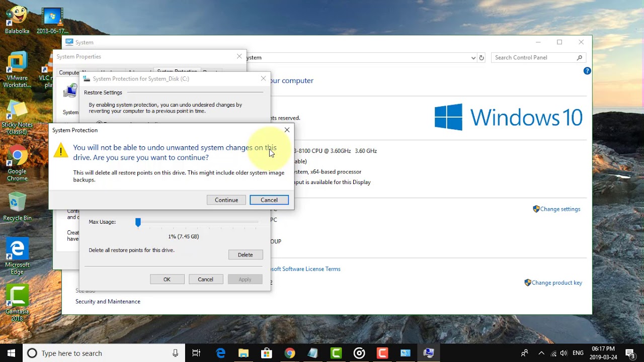Switch to Chrome on the taskbar
Image resolution: width=644 pixels, height=362 pixels.
289,353
